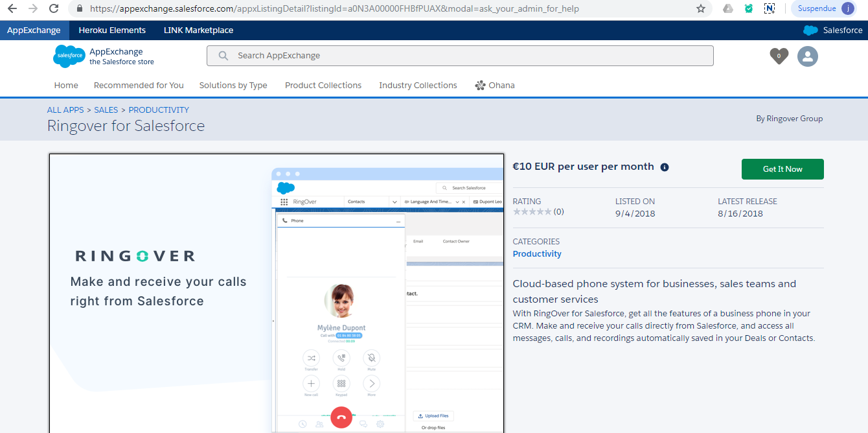The width and height of the screenshot is (868, 433).
Task: Click the Suspendue profile button
Action: (x=825, y=9)
